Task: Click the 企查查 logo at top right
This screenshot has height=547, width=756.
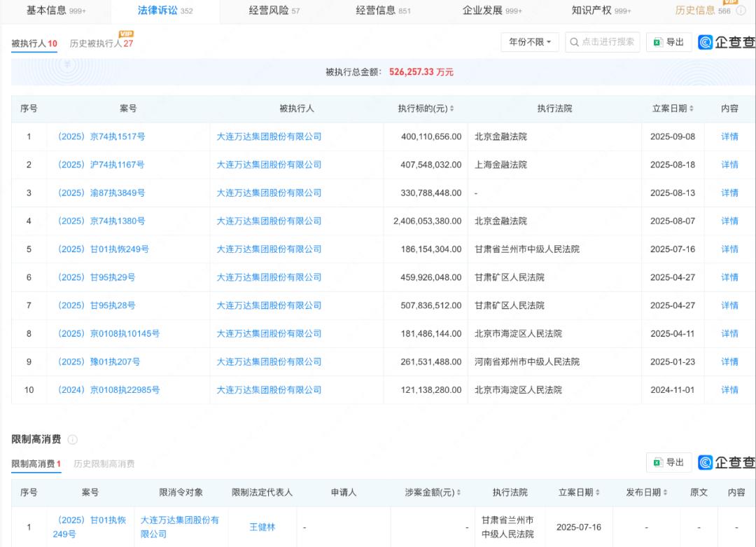Action: 727,43
